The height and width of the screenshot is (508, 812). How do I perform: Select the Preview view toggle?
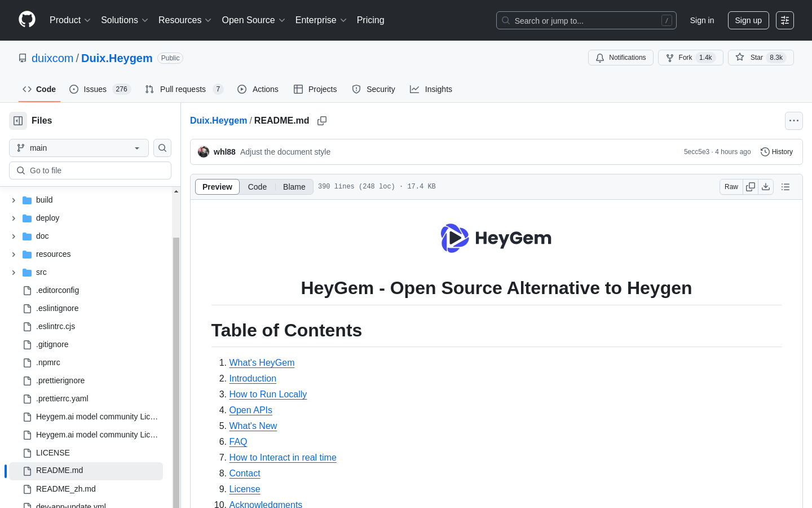[217, 187]
